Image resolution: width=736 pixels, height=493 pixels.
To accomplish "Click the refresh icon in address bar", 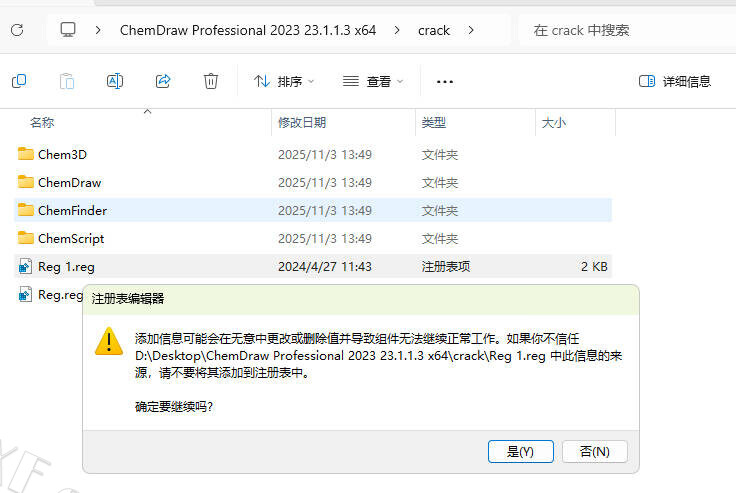I will tap(17, 30).
